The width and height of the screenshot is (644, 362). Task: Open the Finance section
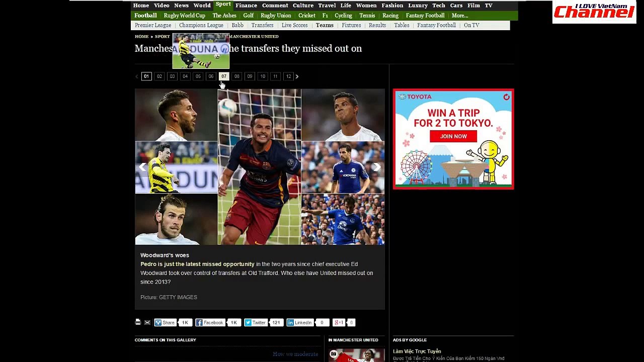[x=246, y=6]
